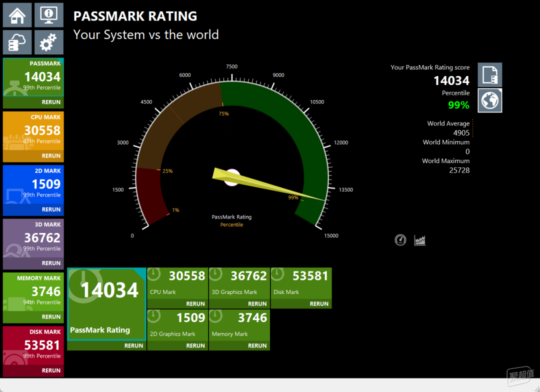
Task: Rerun the PassMark sidebar test
Action: (51, 102)
